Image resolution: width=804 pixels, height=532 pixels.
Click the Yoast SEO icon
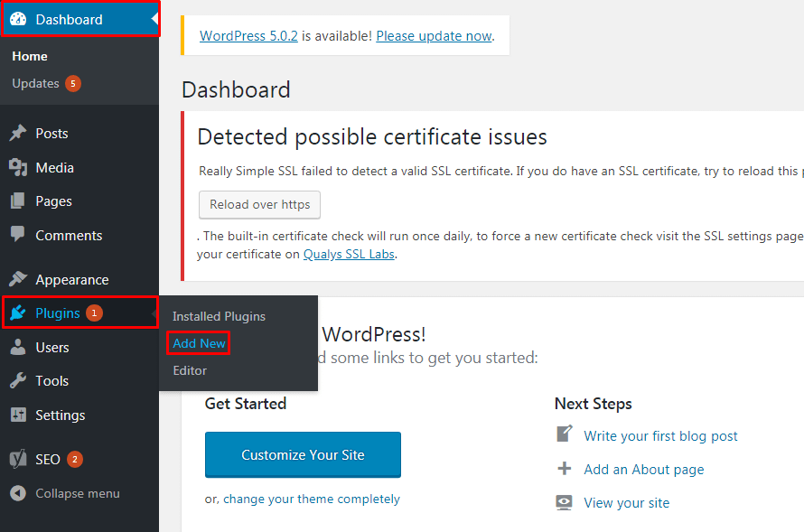click(18, 459)
